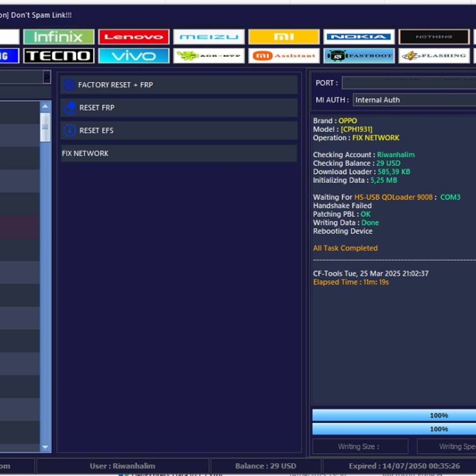
Task: Start FACTORY RESET + FRP operation
Action: (x=179, y=85)
